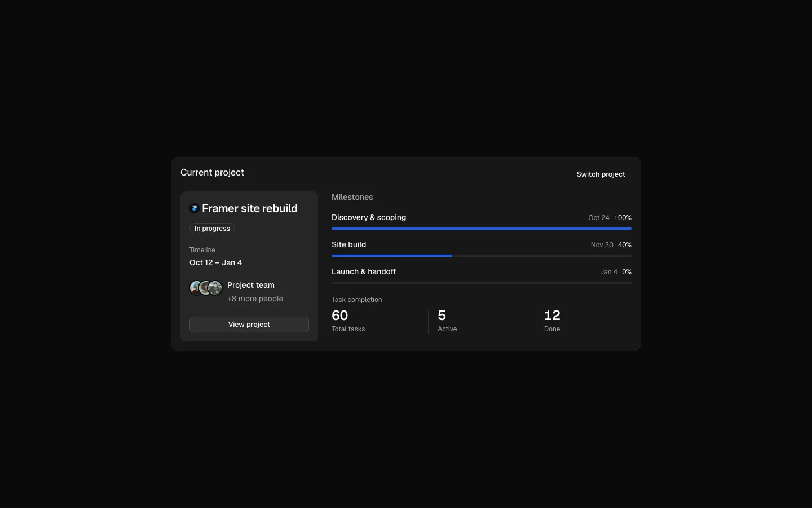Viewport: 812px width, 508px height.
Task: Click the Framer logo icon
Action: click(x=195, y=208)
